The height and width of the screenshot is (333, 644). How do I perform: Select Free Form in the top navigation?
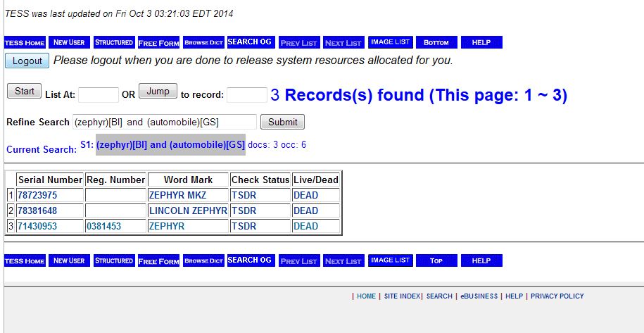[x=158, y=43]
